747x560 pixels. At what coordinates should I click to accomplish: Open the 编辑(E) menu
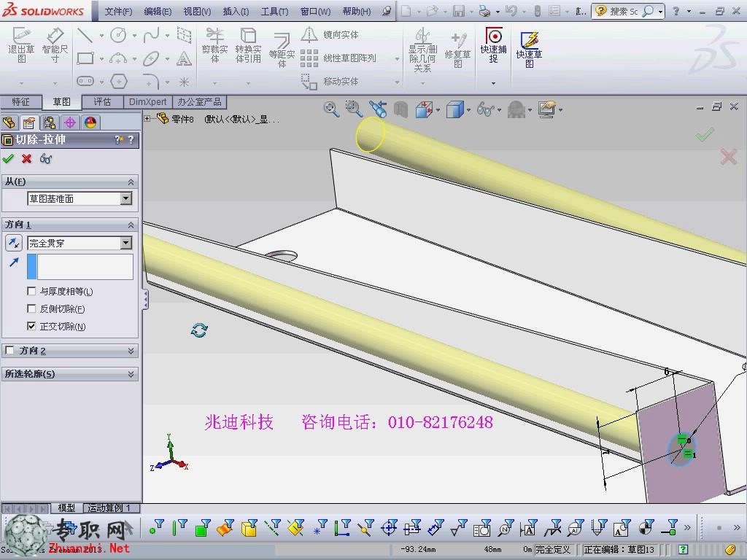(x=158, y=11)
